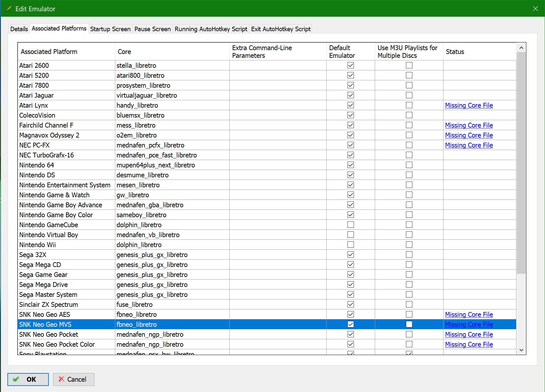Click the vertical scrollbar thumb
This screenshot has width=545, height=392.
click(x=521, y=163)
